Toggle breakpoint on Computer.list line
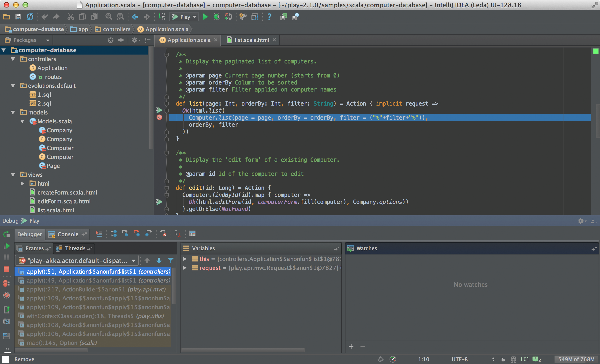Viewport: 600px width, 364px height. [159, 118]
